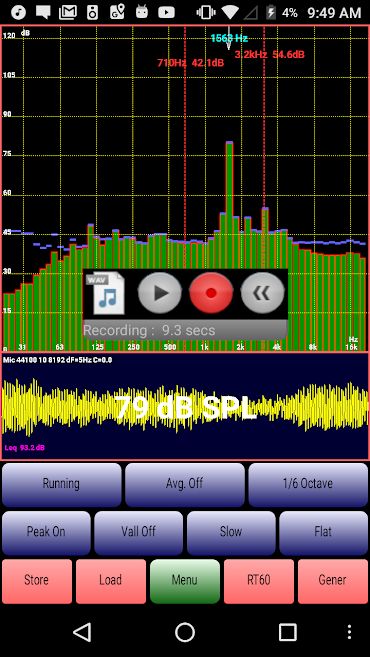Stop recording with the red record button
Screen dimensions: 370x657
tap(211, 293)
